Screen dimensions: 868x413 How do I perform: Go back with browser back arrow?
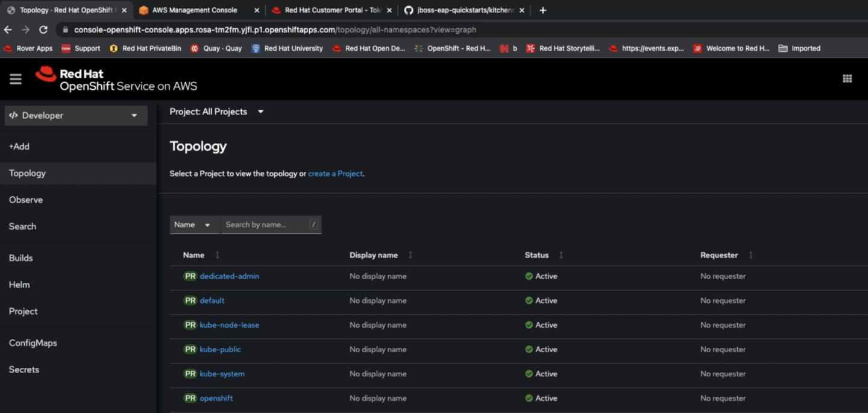(8, 30)
